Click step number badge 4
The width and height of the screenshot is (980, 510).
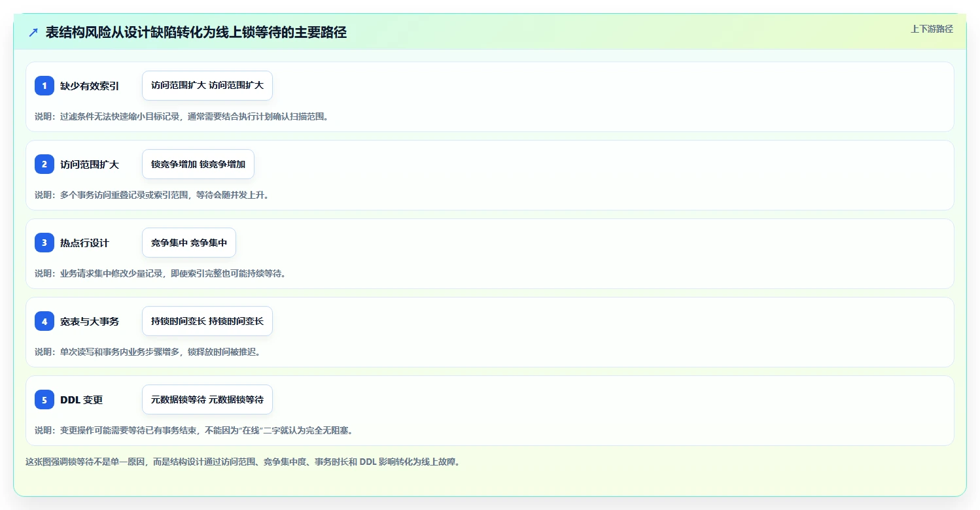[x=44, y=321]
